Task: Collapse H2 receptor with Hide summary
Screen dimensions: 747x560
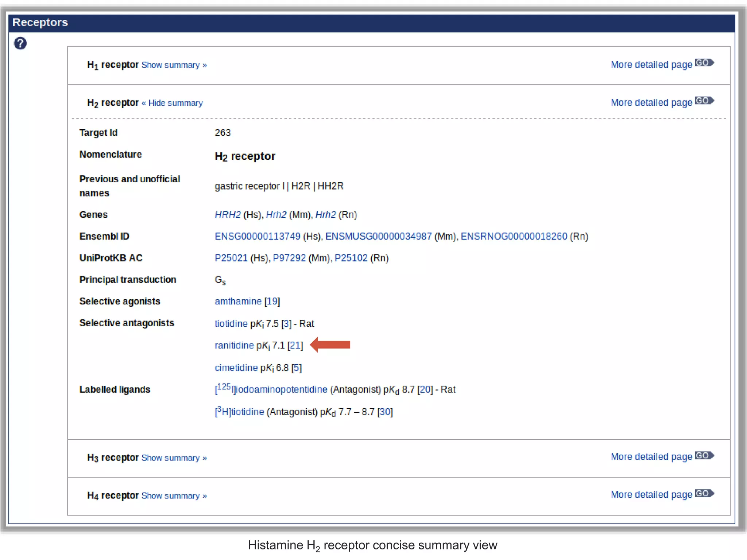Action: pyautogui.click(x=172, y=103)
